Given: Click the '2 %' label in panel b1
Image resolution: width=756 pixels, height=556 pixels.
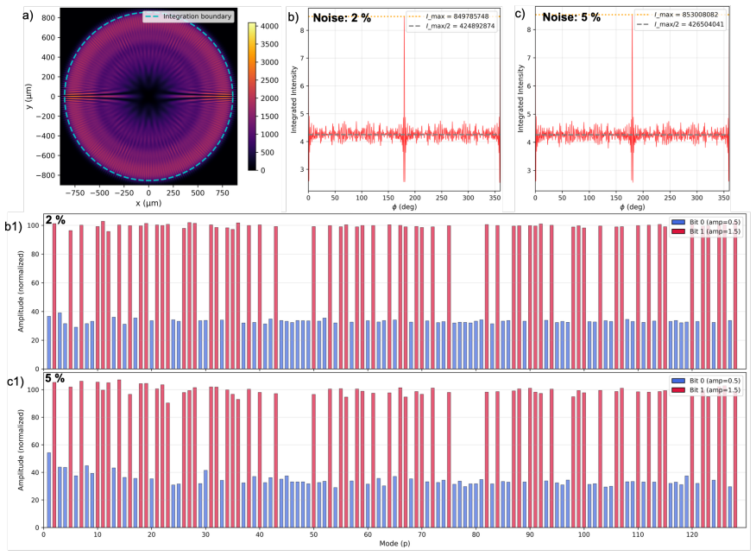Looking at the screenshot, I should coord(55,220).
